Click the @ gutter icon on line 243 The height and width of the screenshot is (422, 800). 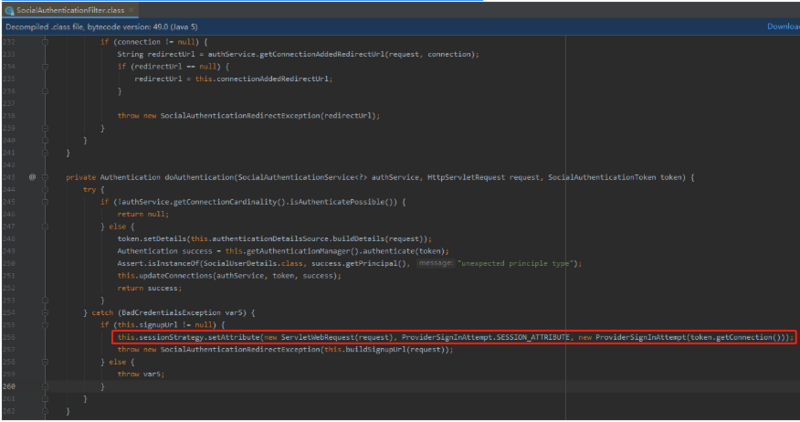(32, 177)
